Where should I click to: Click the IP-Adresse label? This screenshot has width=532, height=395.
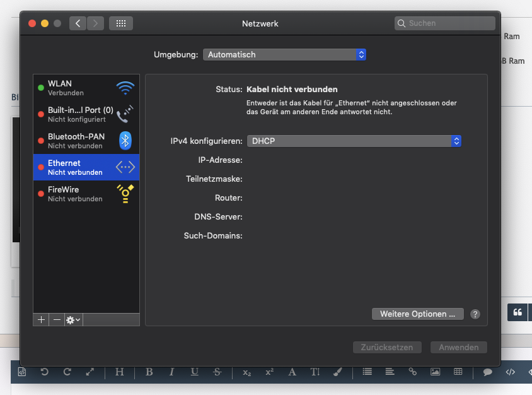tap(220, 160)
